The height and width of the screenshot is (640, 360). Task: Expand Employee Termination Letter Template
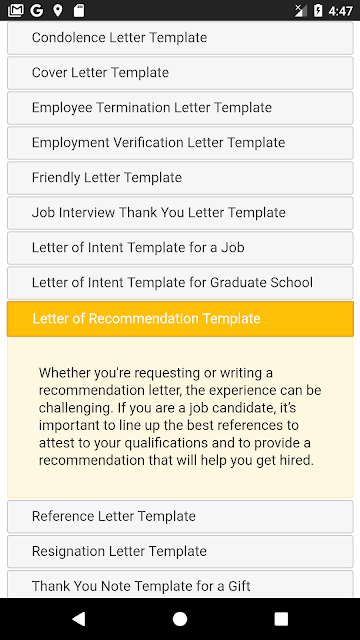[x=180, y=108]
